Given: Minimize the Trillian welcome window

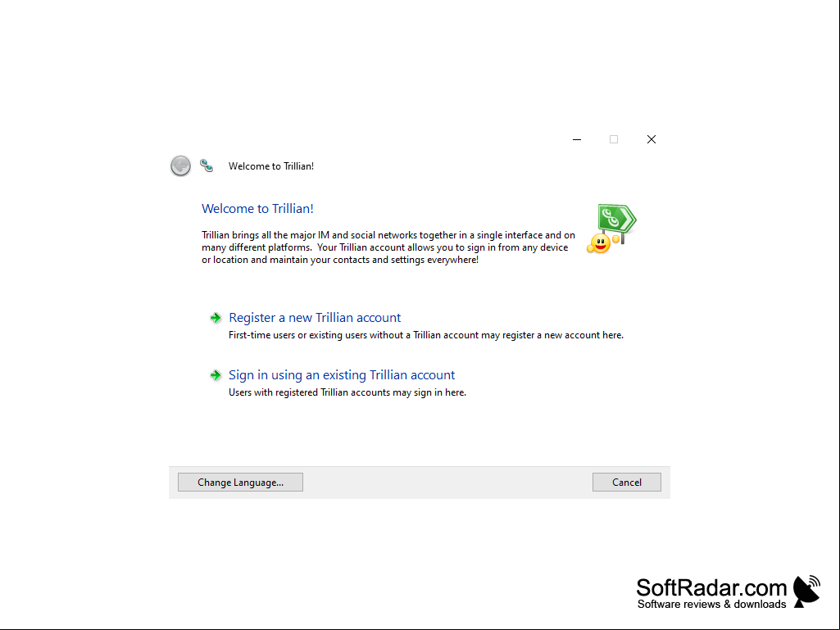Looking at the screenshot, I should pyautogui.click(x=577, y=139).
